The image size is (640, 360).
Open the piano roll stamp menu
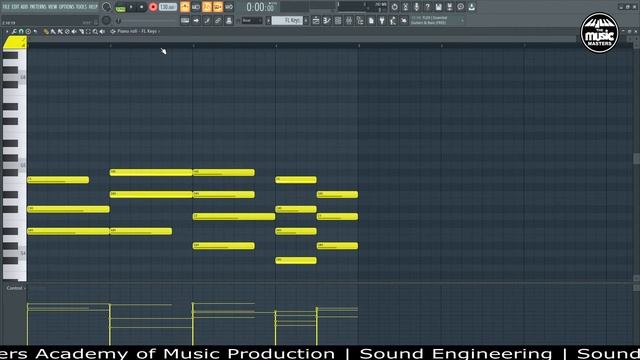click(28, 31)
